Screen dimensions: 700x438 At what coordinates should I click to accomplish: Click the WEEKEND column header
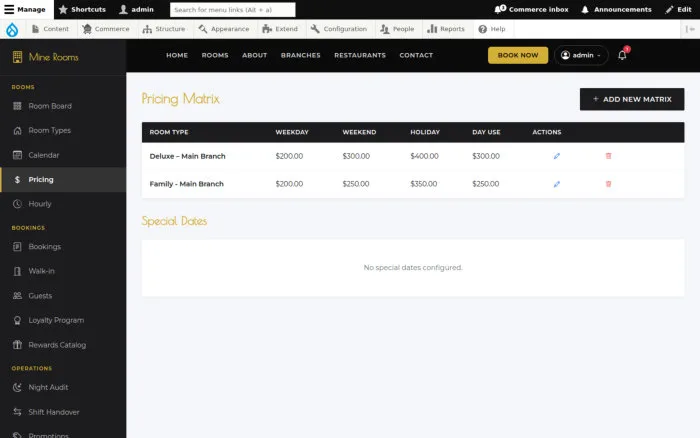(x=359, y=132)
